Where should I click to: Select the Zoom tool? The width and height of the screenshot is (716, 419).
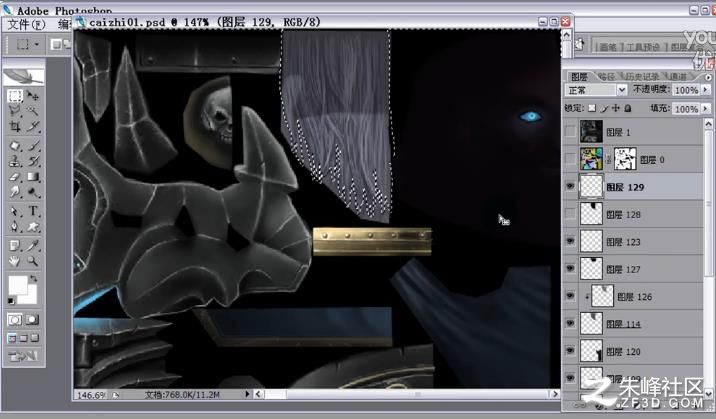point(32,261)
